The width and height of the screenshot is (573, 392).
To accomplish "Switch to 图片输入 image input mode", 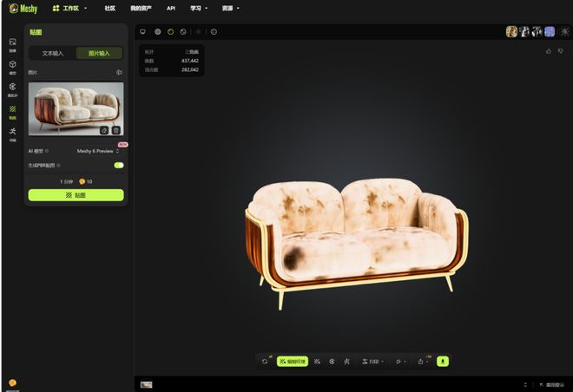I will coord(99,53).
